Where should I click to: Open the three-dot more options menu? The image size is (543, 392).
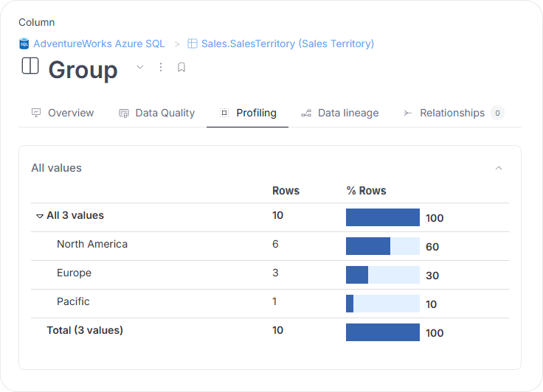click(161, 67)
